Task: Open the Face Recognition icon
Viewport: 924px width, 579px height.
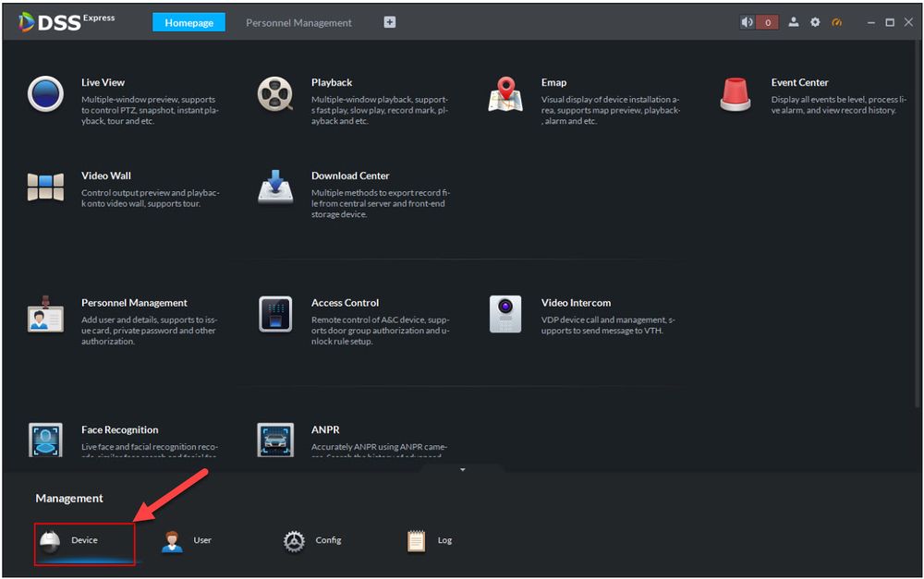Action: click(45, 440)
